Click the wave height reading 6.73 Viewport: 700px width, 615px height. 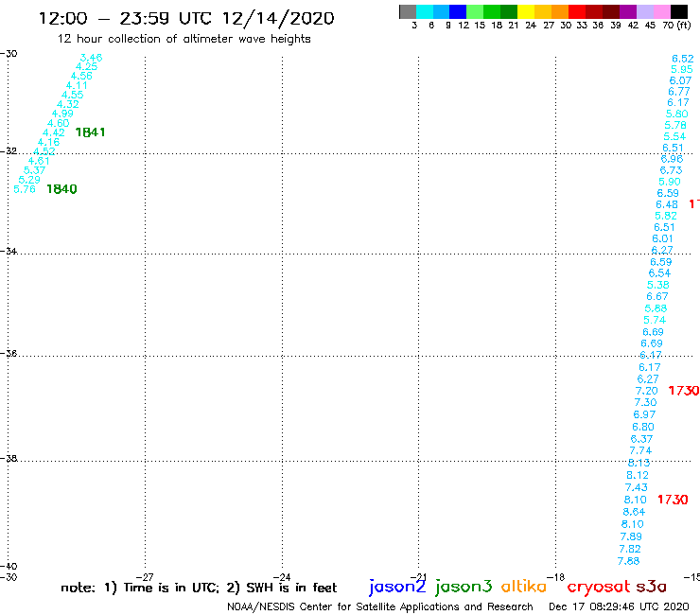coord(671,170)
